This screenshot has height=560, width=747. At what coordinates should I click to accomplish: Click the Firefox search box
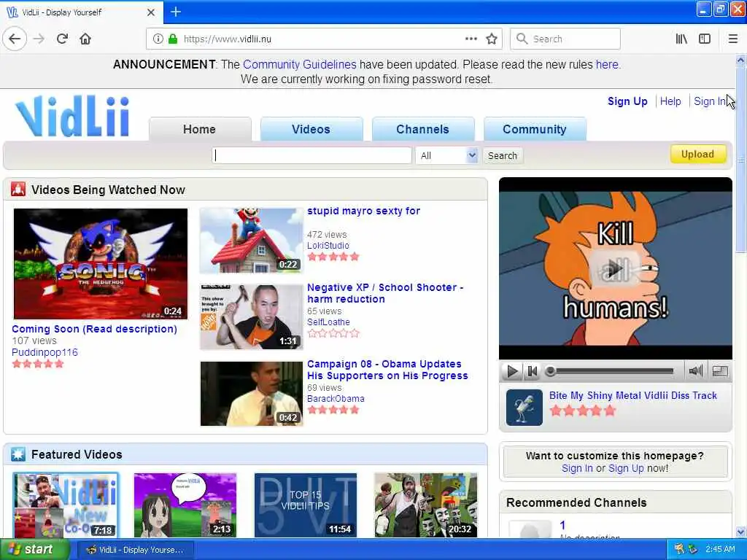click(x=565, y=39)
